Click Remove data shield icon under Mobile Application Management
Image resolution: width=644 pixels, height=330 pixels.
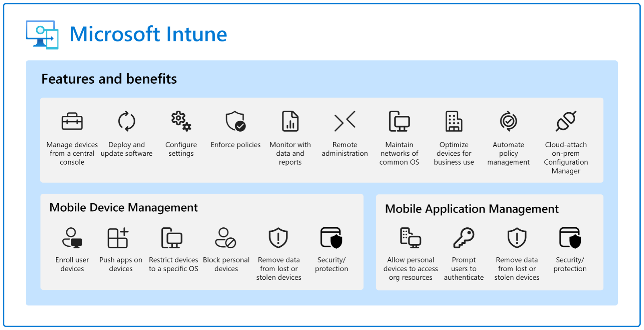517,238
